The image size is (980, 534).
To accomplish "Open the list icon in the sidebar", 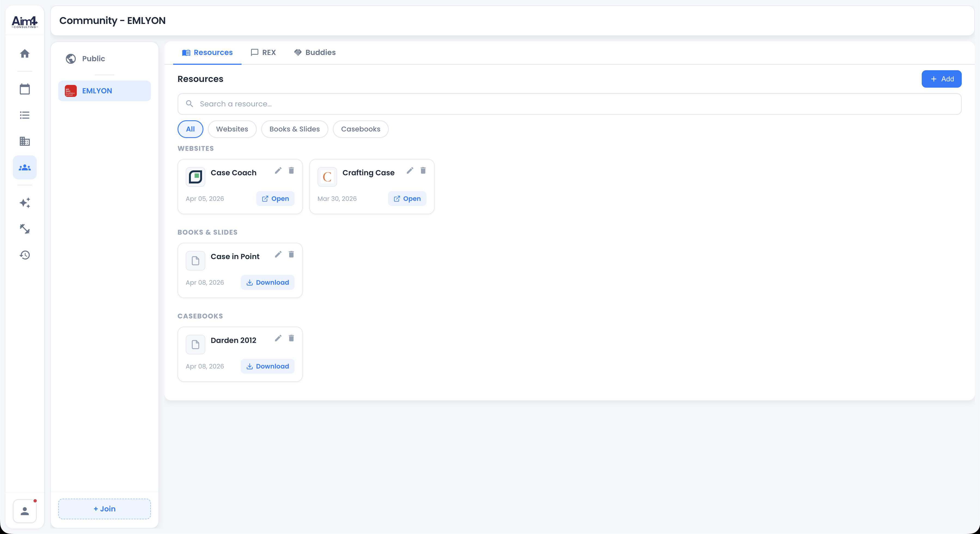I will tap(25, 115).
